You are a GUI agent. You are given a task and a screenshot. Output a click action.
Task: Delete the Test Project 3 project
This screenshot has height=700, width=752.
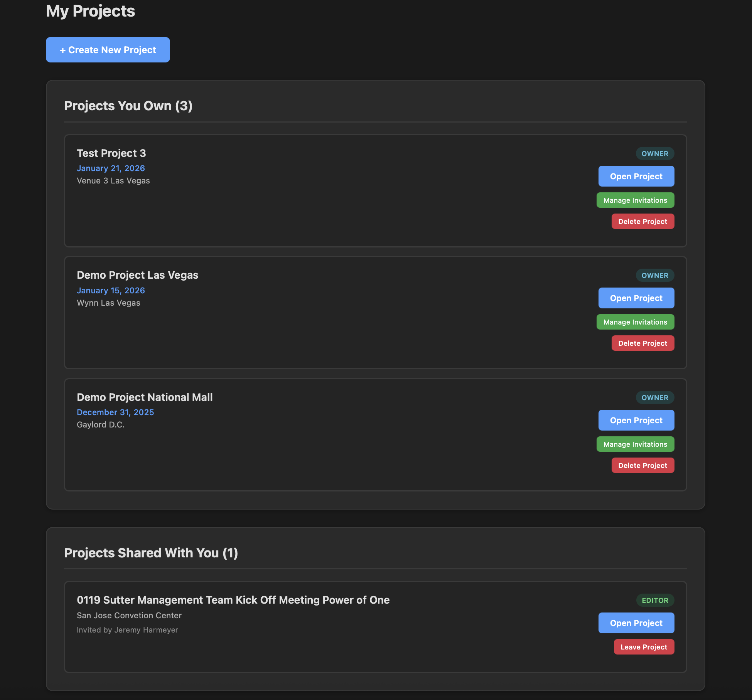click(642, 221)
